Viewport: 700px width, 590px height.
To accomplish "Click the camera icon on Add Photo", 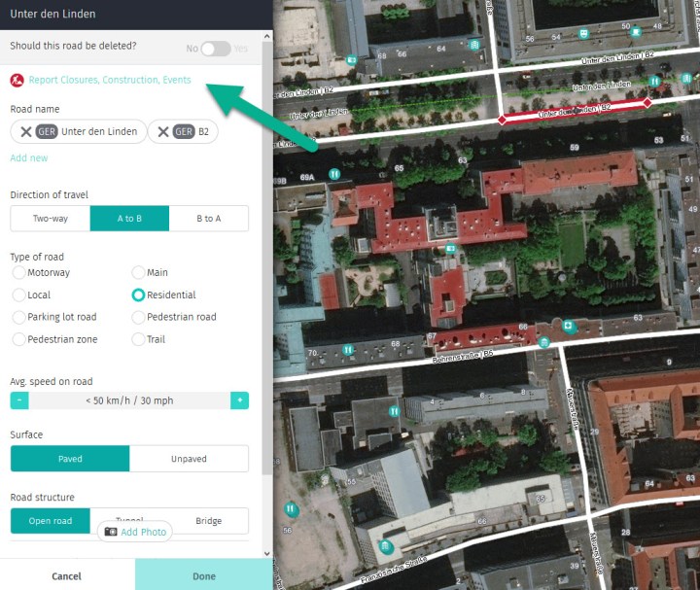I will pyautogui.click(x=111, y=532).
